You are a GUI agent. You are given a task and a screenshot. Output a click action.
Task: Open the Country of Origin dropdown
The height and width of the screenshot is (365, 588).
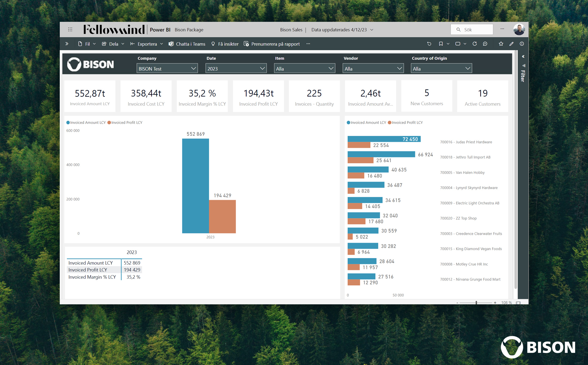tap(441, 68)
